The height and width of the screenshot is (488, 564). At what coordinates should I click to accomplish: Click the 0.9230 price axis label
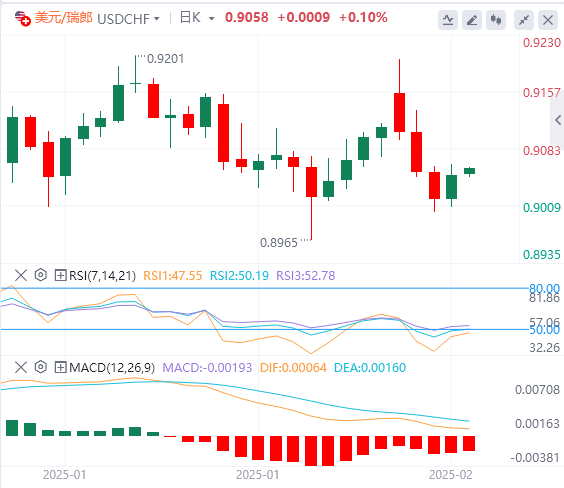542,43
